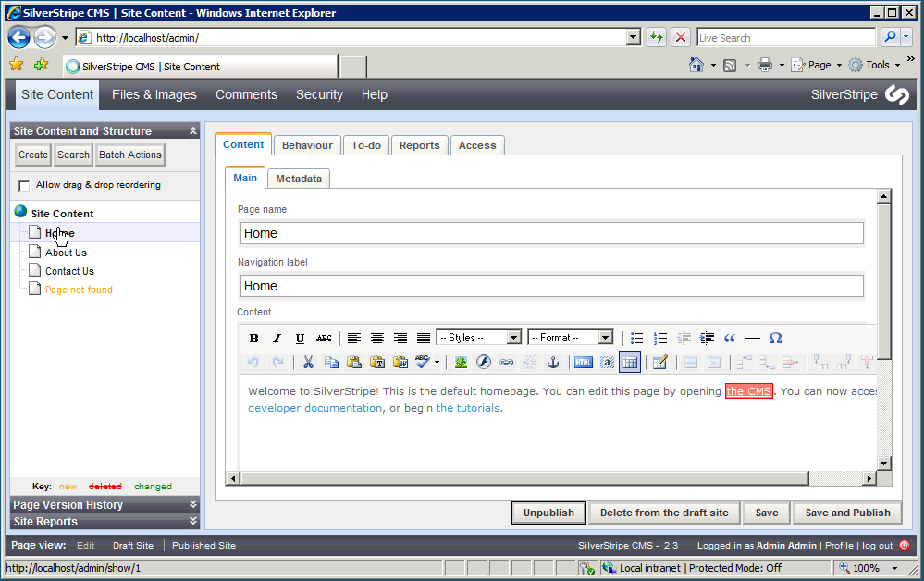
Task: Open the Reports tab
Action: pos(420,145)
